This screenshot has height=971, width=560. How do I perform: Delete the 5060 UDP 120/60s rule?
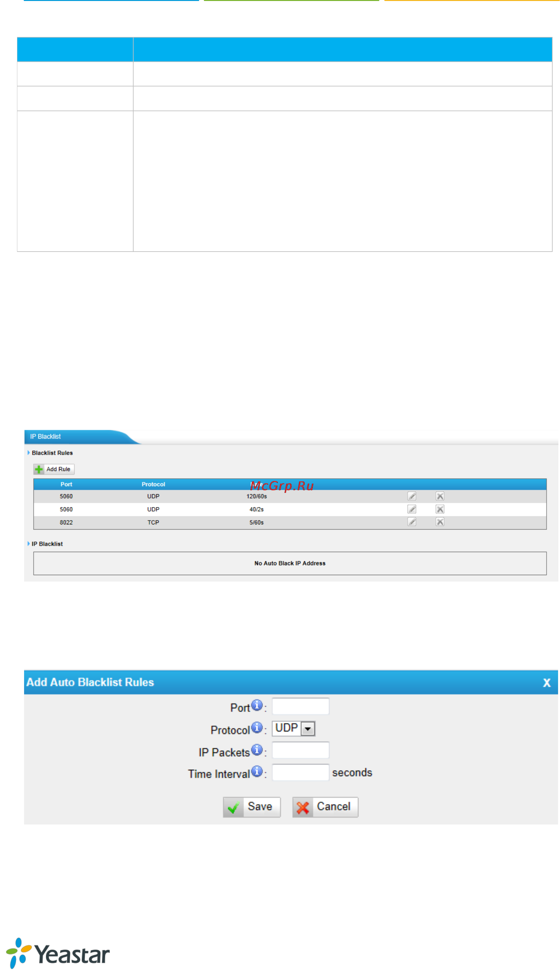(440, 496)
